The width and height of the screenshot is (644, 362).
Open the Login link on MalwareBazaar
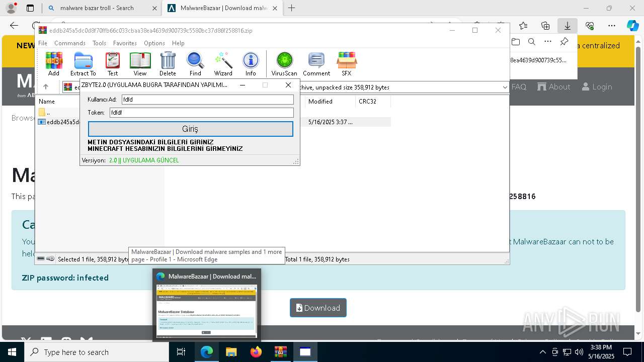pos(597,86)
